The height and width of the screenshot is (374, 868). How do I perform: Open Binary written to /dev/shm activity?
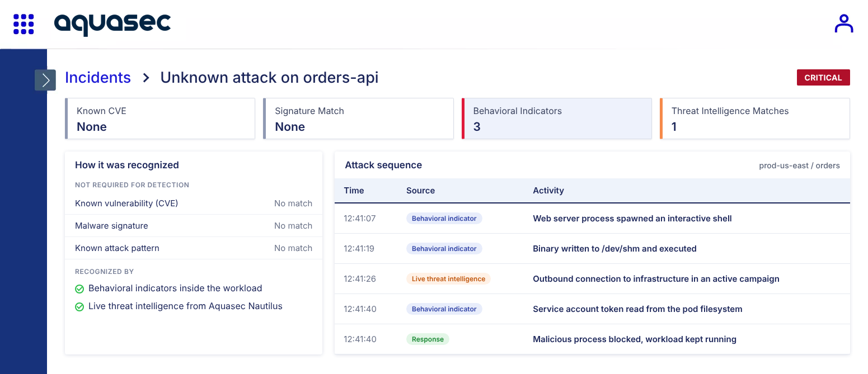point(614,249)
